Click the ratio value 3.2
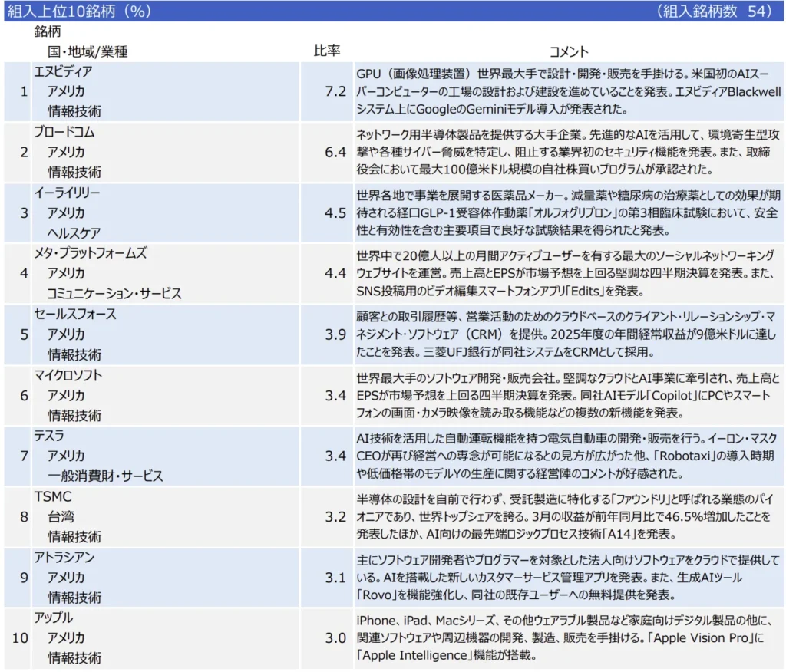The width and height of the screenshot is (786, 672). pos(335,517)
